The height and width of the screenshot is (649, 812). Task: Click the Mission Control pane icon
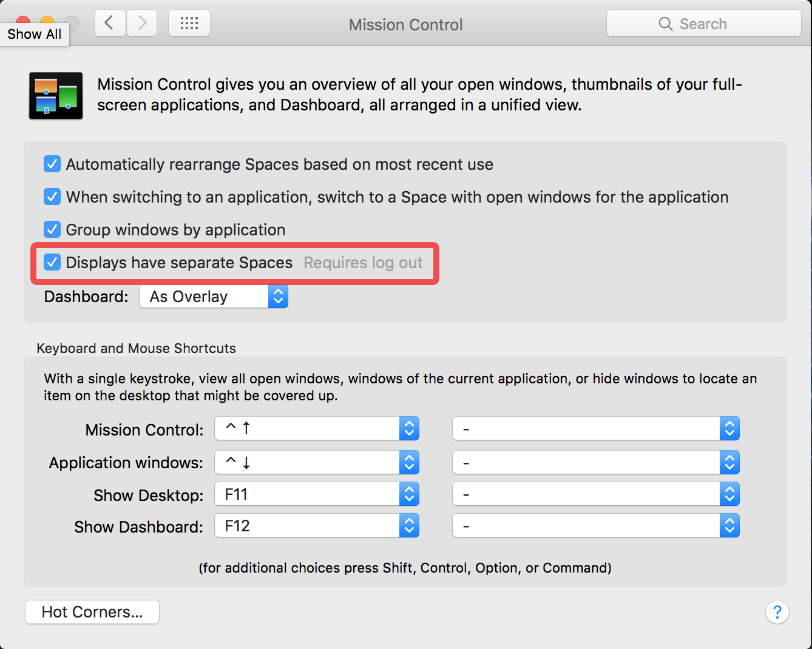[x=56, y=95]
